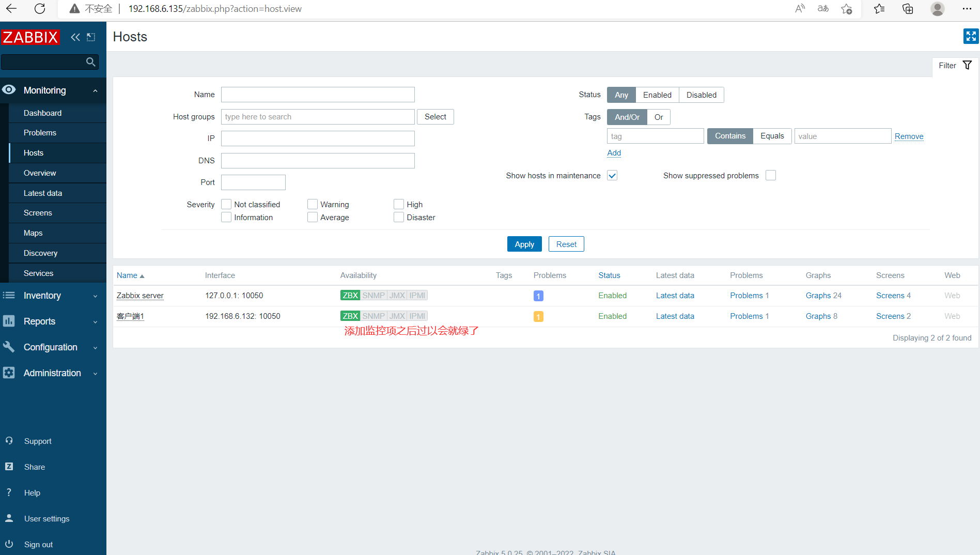
Task: Open browser collections icon
Action: pyautogui.click(x=908, y=9)
